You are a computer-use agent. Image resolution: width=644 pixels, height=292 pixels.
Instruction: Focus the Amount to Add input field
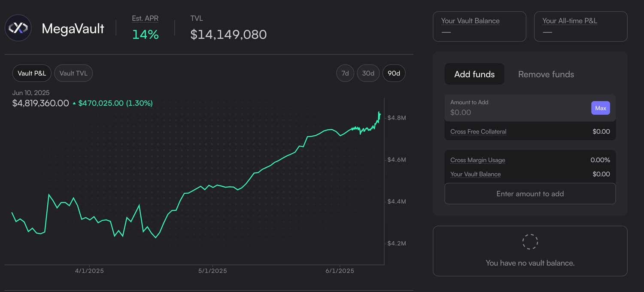click(515, 112)
